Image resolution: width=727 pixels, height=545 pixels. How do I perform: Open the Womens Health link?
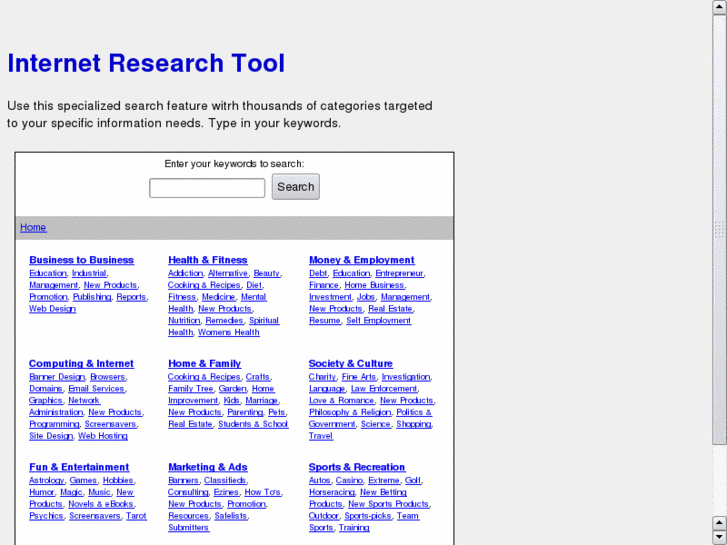(x=229, y=332)
